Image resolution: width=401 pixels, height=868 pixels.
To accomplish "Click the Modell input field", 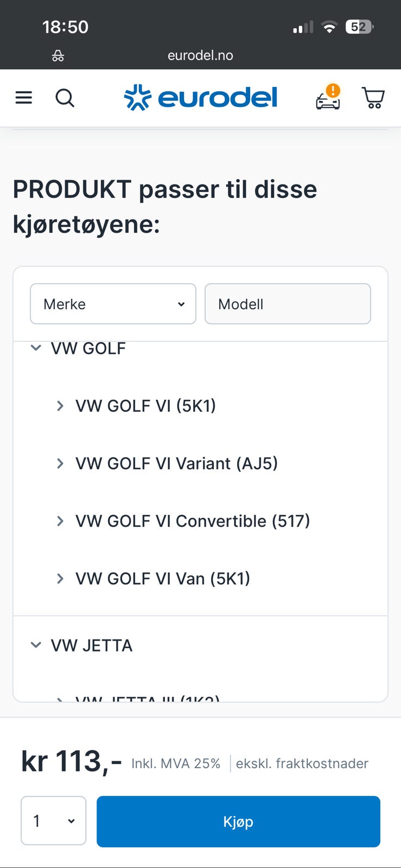I will point(288,304).
